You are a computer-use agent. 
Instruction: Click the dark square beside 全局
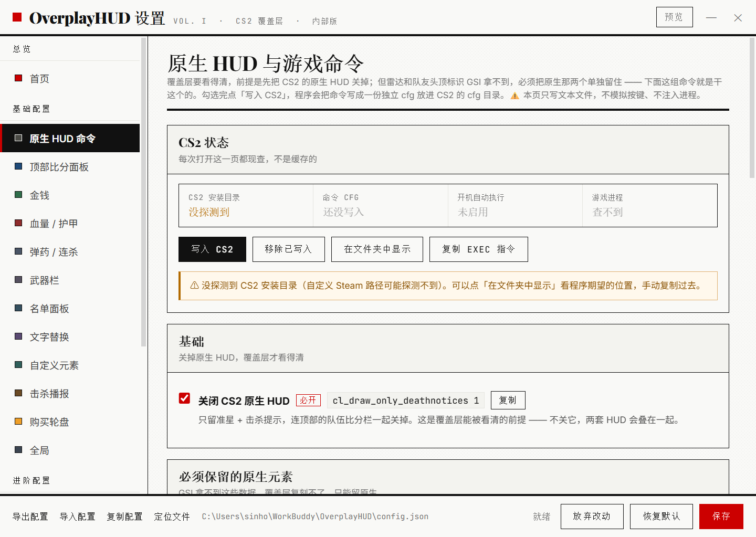click(18, 450)
